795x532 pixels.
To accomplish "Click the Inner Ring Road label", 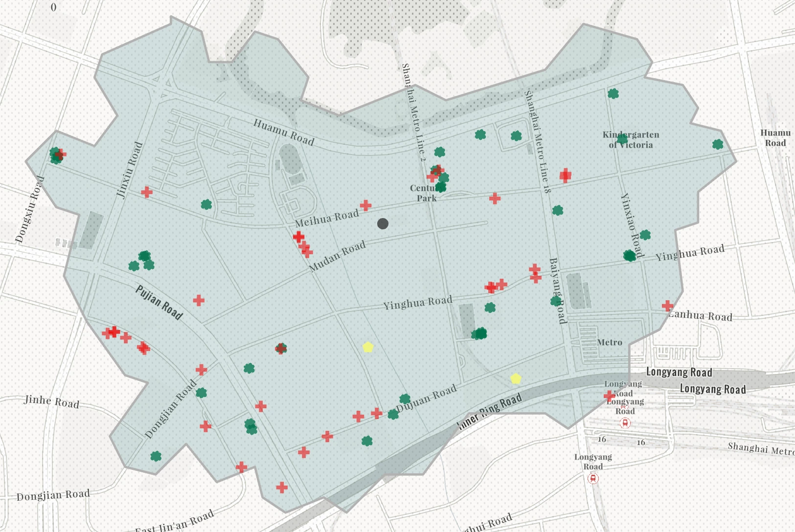I will pos(489,411).
